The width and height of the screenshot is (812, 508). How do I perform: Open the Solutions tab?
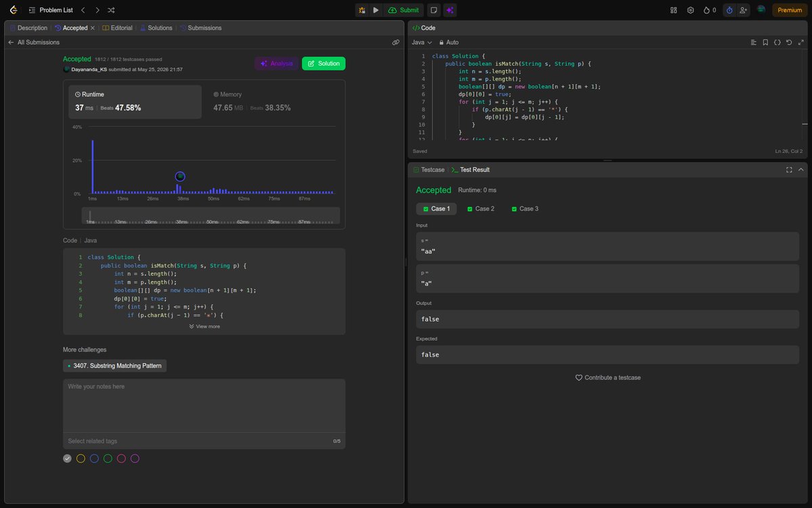156,28
